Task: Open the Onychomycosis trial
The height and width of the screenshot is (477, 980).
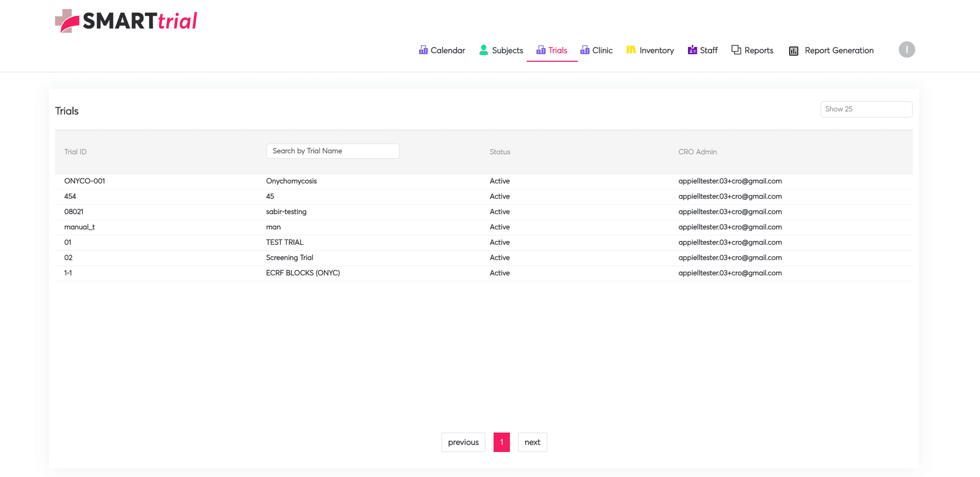Action: click(291, 181)
